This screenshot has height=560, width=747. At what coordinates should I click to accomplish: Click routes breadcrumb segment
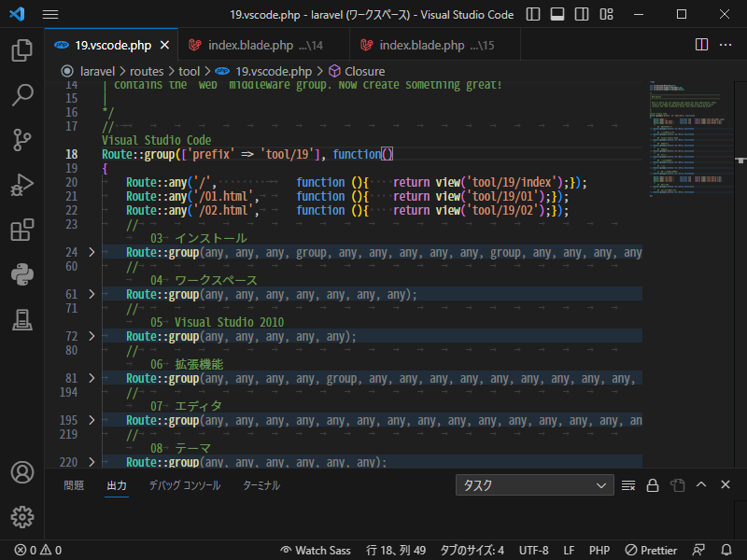point(147,72)
